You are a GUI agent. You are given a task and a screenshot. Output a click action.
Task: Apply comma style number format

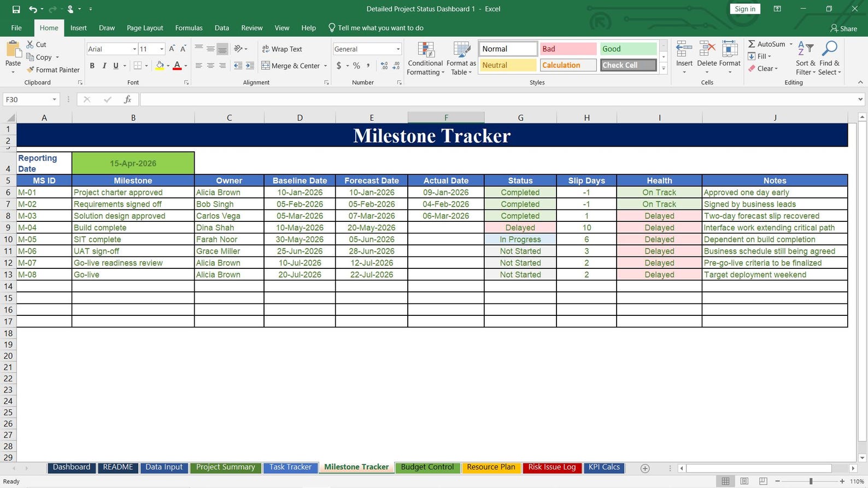(x=368, y=66)
